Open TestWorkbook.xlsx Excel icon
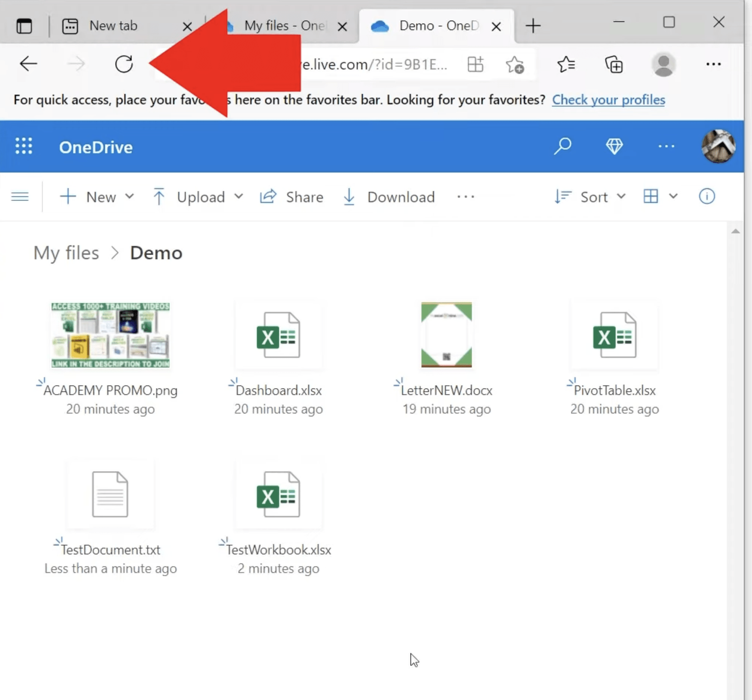752x700 pixels. [x=278, y=494]
